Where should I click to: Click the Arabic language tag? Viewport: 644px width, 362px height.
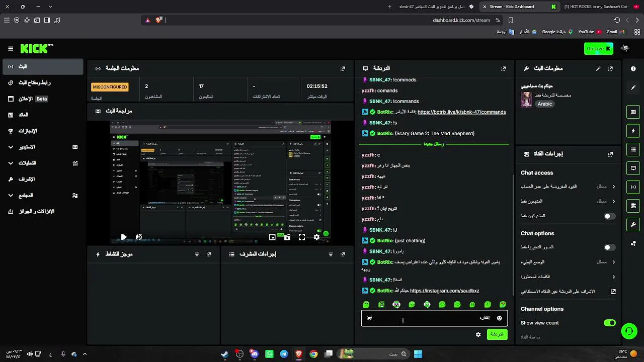click(545, 104)
